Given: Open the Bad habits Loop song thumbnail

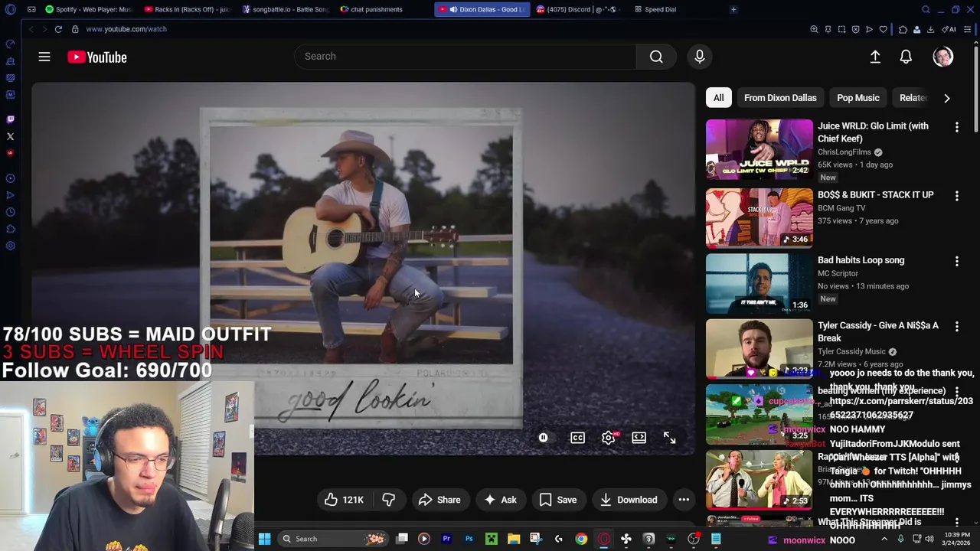Looking at the screenshot, I should click(x=759, y=283).
